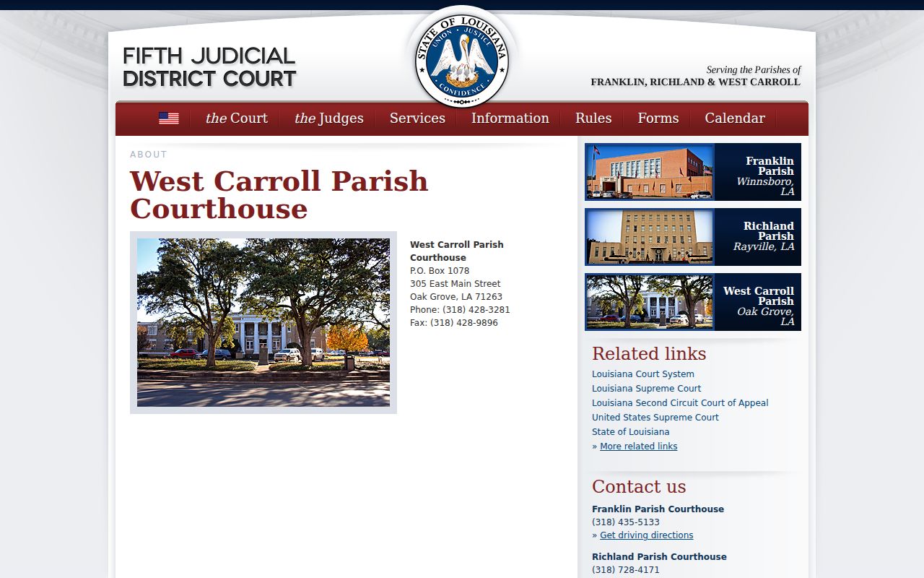
Task: Open Richland Parish Rayville banner
Action: 693,237
